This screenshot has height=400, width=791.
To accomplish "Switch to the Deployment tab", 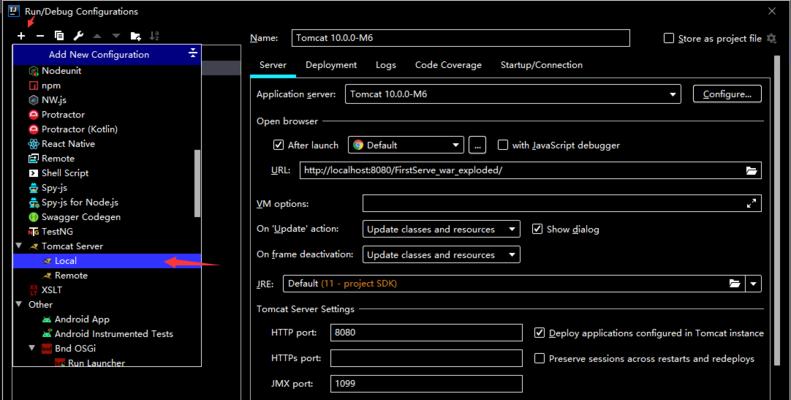I will click(331, 65).
